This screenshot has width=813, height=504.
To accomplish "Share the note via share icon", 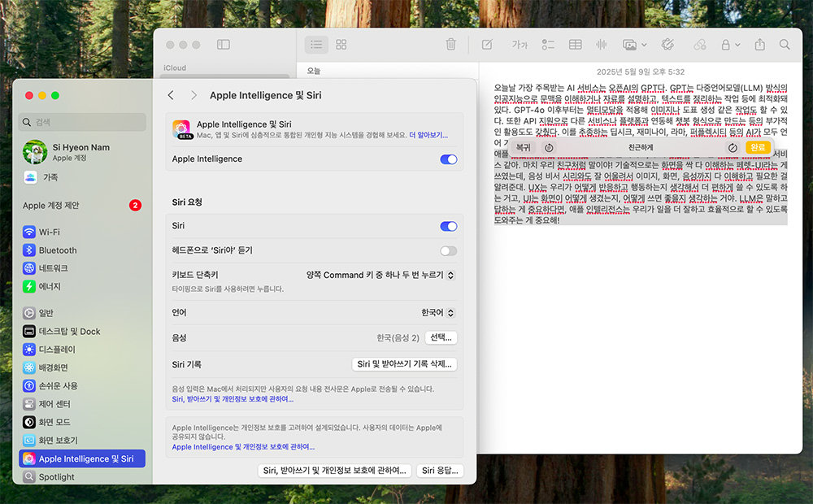I will point(760,45).
